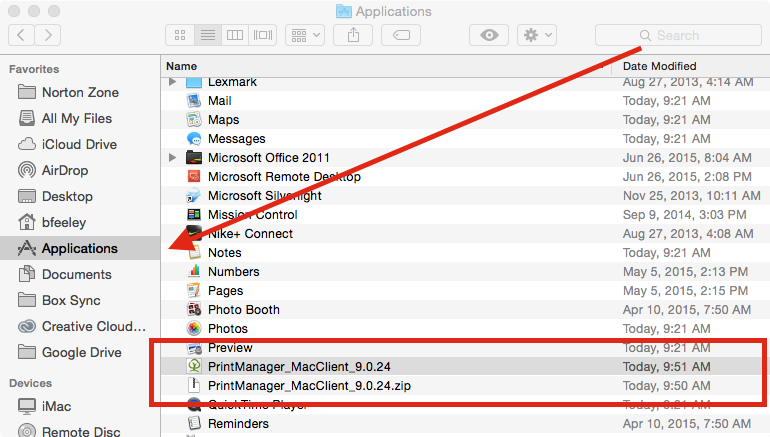Sort by the Name column header
770x437 pixels.
pyautogui.click(x=181, y=66)
